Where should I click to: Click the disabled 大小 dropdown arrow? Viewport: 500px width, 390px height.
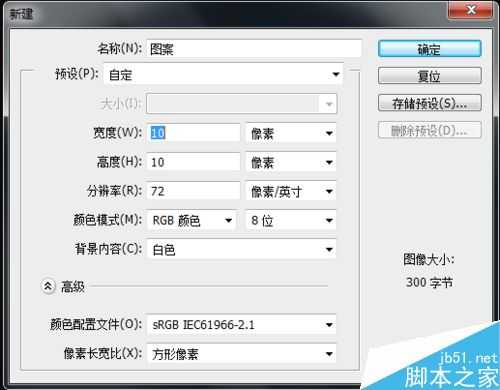(328, 104)
